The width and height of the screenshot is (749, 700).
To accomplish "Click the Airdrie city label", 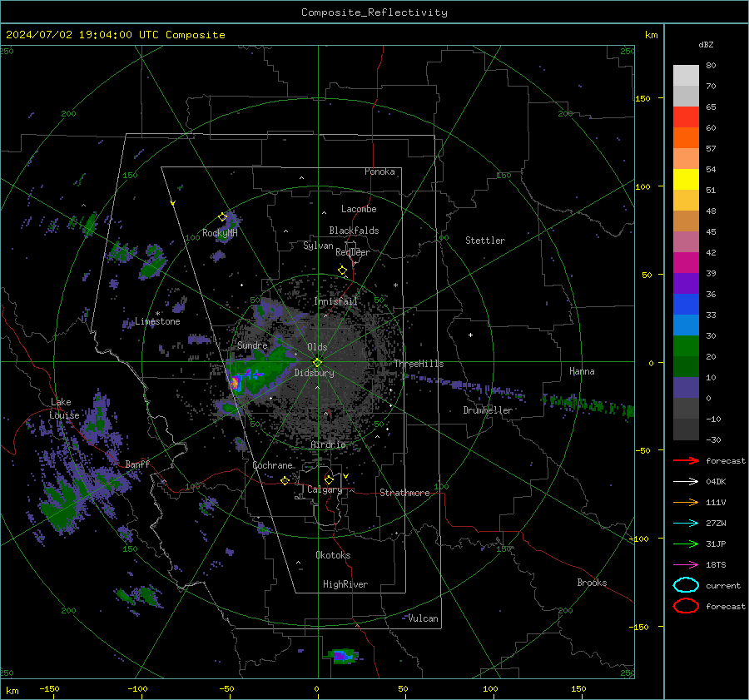I will tap(328, 444).
